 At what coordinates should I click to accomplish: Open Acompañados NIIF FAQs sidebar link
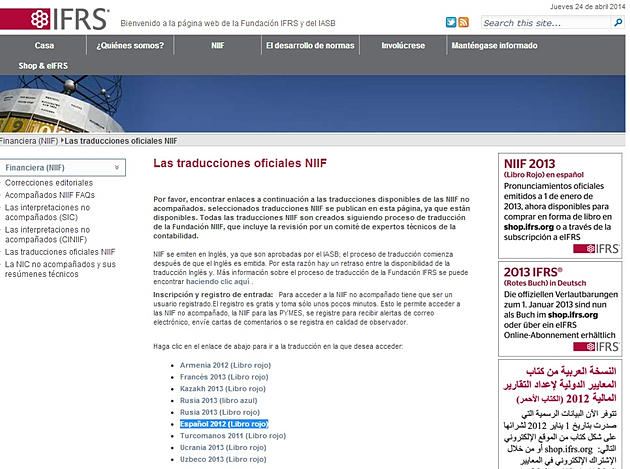(50, 195)
